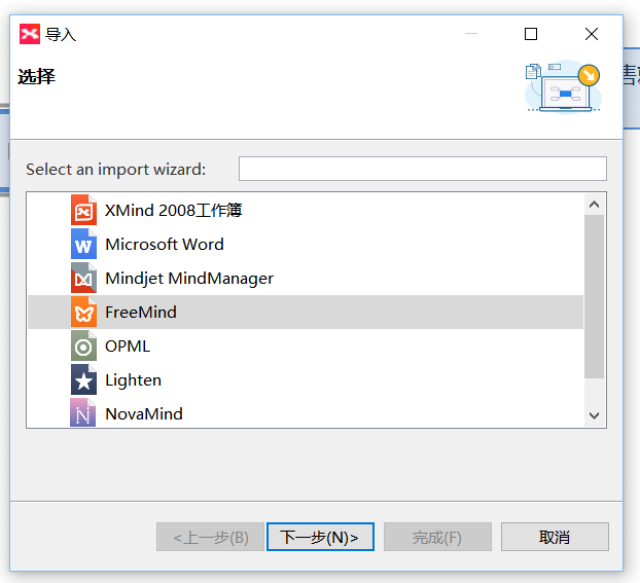Screen dimensions: 640x583
Task: Select Microsoft Word from wizard list
Action: [164, 245]
